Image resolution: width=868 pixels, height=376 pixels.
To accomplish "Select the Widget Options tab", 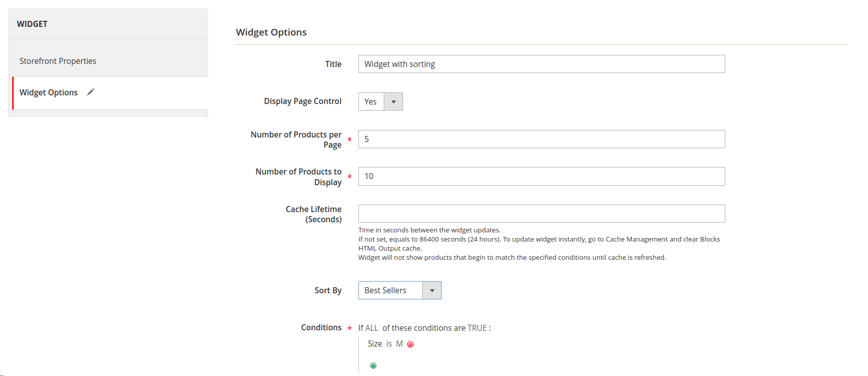I will pyautogui.click(x=49, y=92).
